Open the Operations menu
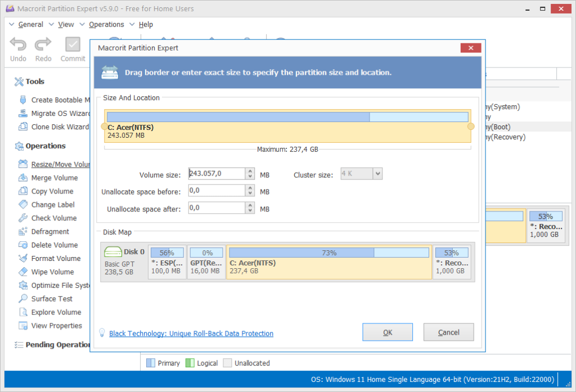 click(x=106, y=24)
